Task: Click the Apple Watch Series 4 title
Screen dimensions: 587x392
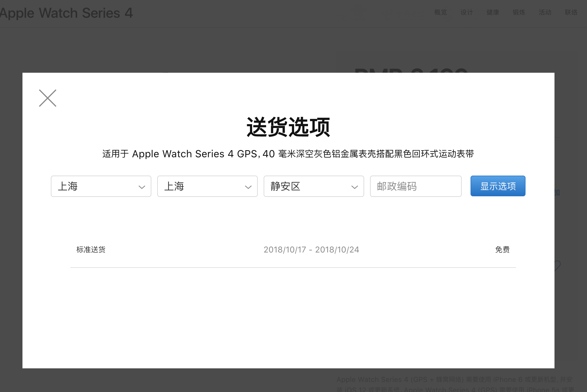Action: click(x=66, y=13)
